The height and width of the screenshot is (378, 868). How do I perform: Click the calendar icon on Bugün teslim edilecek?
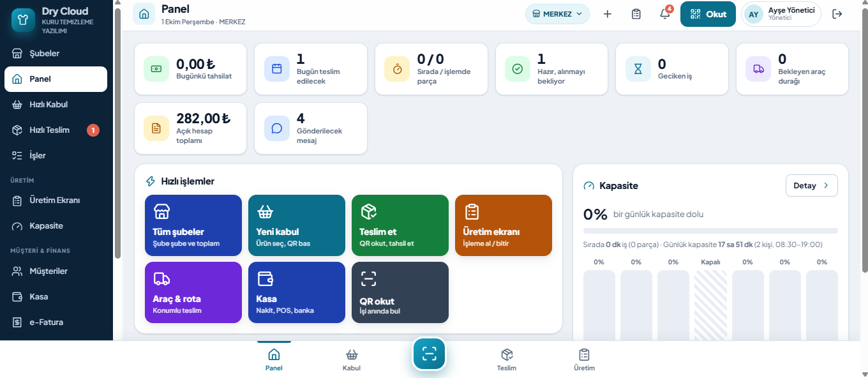click(277, 69)
